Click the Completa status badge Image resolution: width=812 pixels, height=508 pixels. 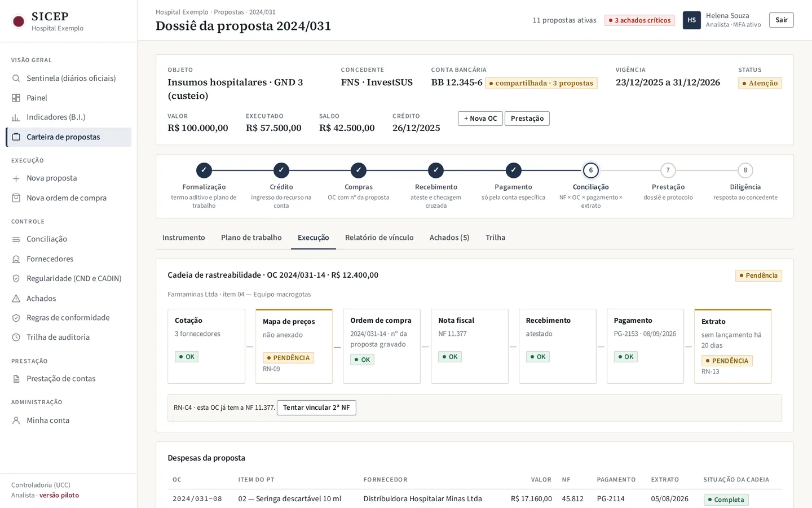pyautogui.click(x=726, y=500)
